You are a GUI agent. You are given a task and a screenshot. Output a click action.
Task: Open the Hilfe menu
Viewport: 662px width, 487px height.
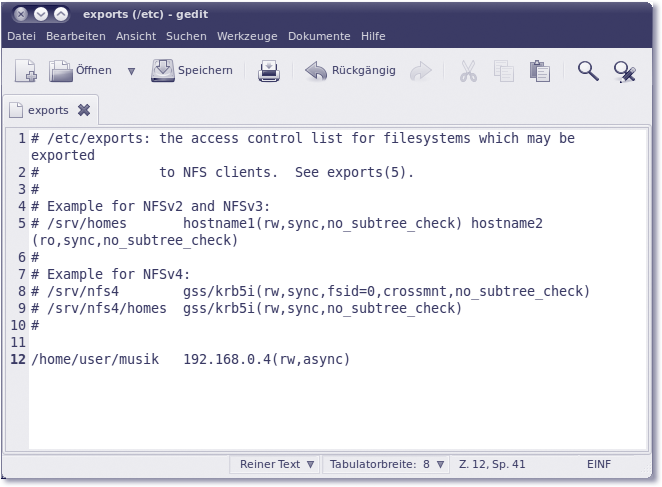[x=373, y=36]
